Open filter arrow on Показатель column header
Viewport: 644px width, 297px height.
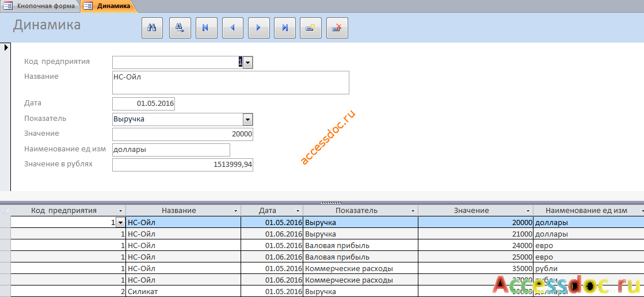(413, 211)
